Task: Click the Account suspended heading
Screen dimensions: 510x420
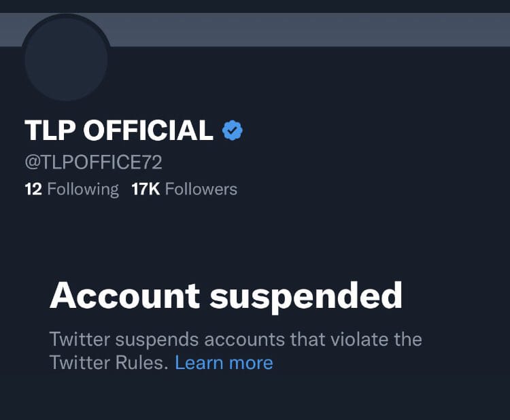Action: pos(226,296)
